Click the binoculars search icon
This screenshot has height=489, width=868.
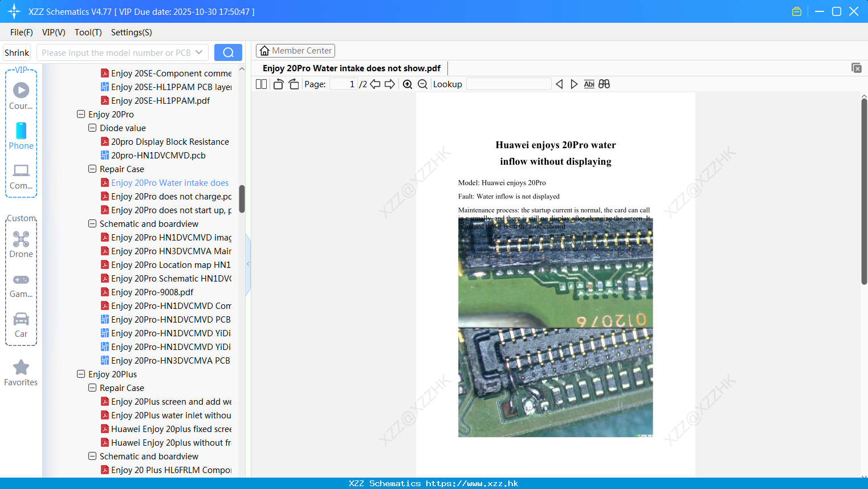point(604,84)
